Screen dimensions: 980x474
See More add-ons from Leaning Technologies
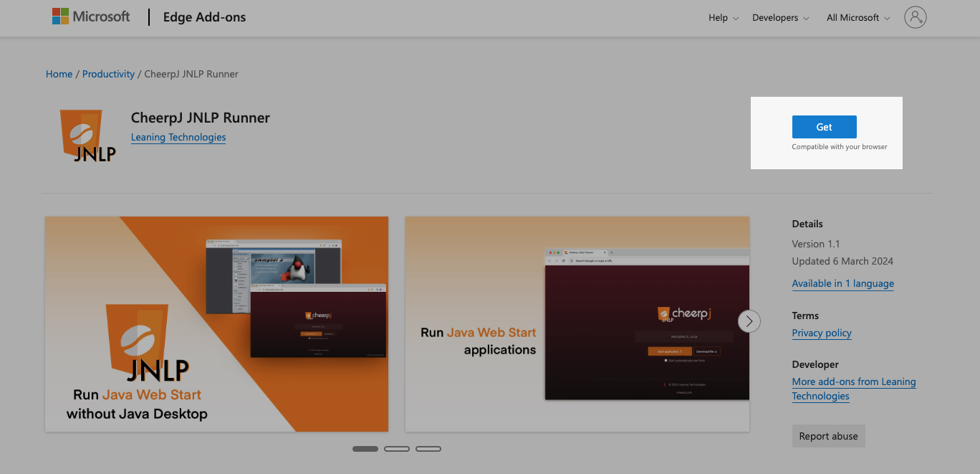pyautogui.click(x=853, y=389)
